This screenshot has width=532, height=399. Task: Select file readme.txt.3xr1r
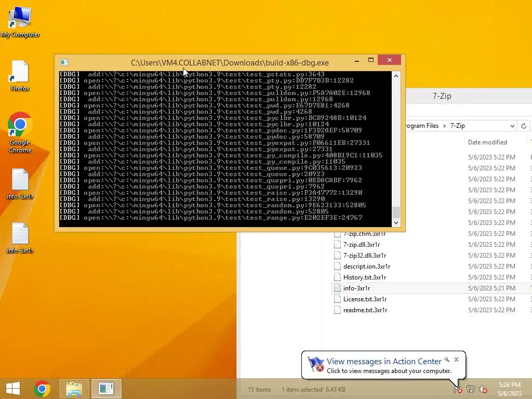pyautogui.click(x=365, y=310)
